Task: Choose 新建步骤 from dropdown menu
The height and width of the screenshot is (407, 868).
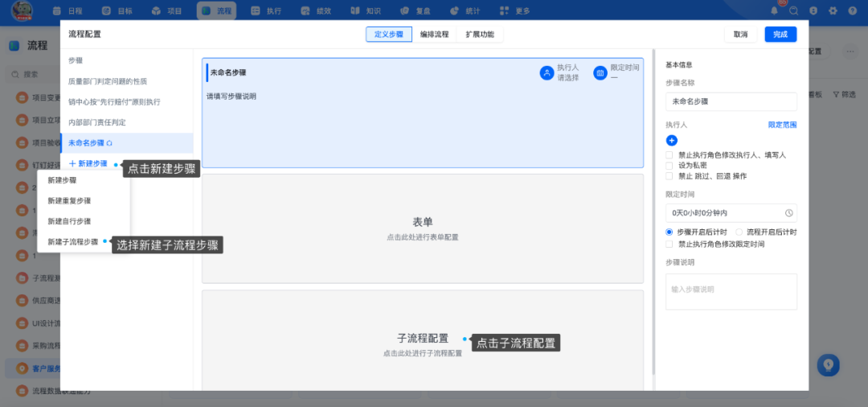Action: (x=84, y=180)
